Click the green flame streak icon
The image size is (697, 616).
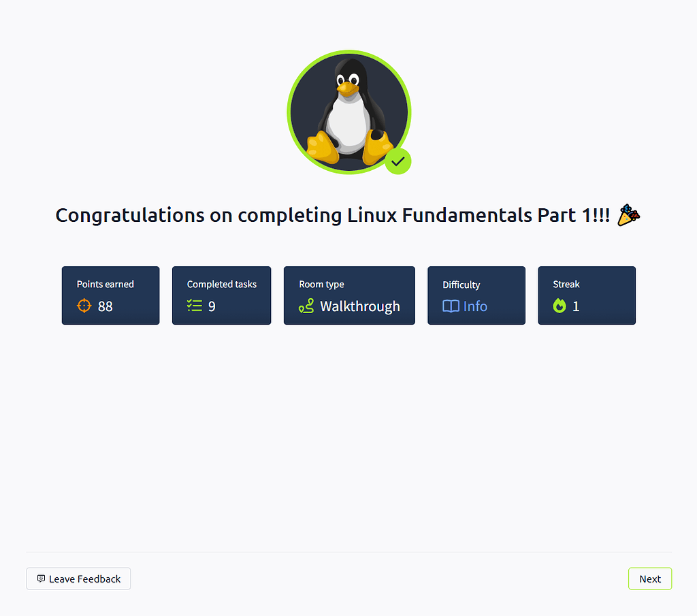coord(560,306)
